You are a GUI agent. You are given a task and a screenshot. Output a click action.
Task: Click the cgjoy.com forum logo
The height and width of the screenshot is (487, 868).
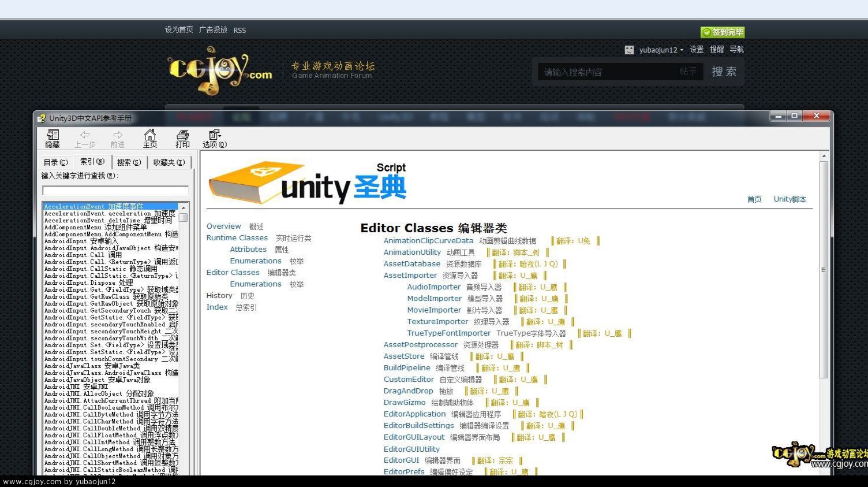[220, 70]
